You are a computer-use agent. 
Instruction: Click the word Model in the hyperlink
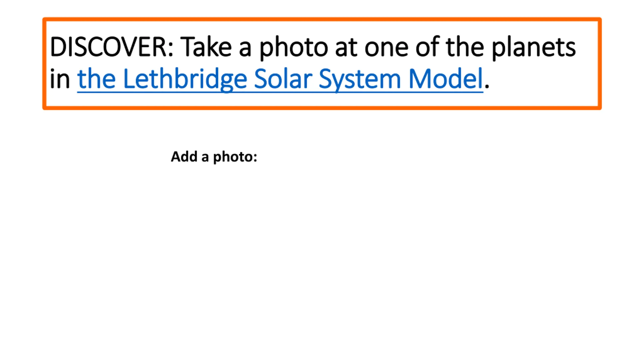point(446,79)
